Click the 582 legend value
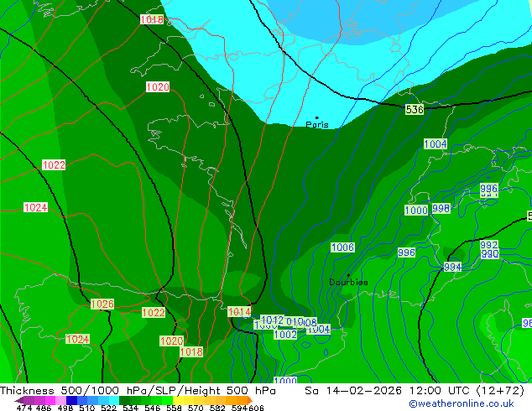 [x=217, y=408]
